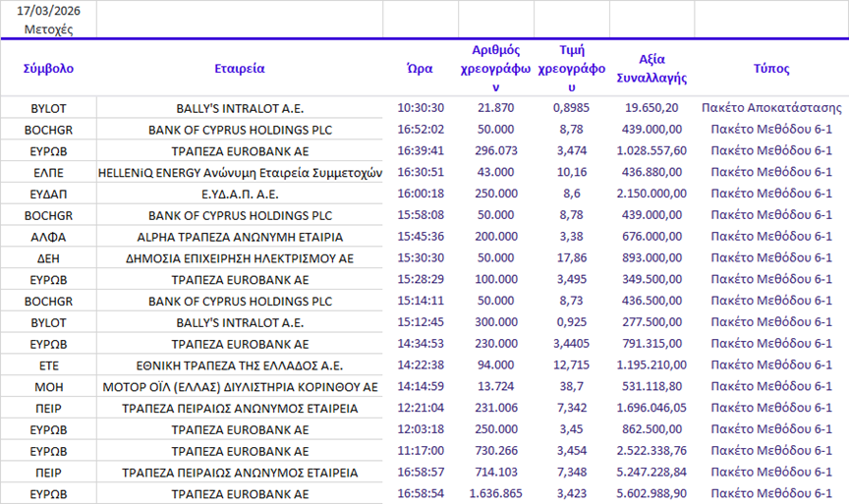Screen dimensions: 849x504
Task: Select the Αξία Συναλλαγής header
Action: pos(651,68)
